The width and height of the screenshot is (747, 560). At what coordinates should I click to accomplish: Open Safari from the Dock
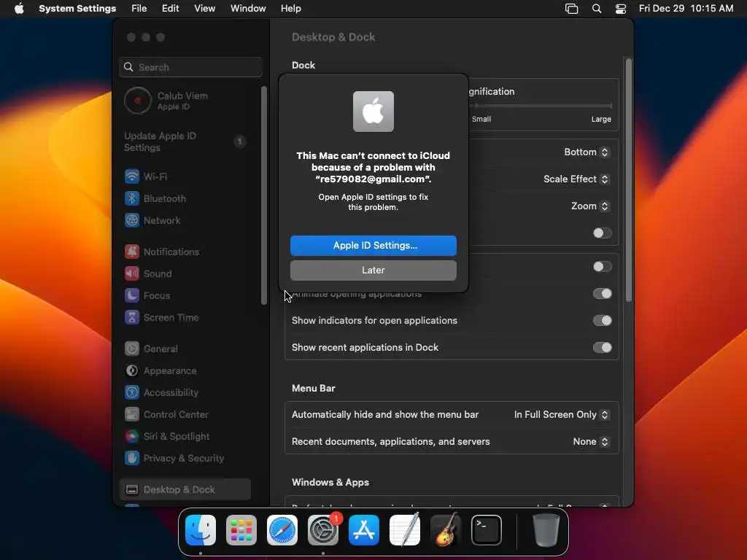282,530
